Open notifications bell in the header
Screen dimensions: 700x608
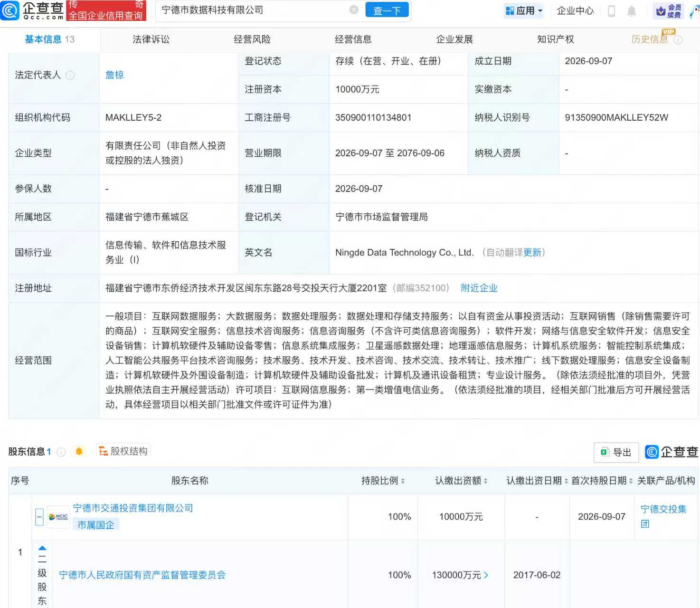coord(631,11)
